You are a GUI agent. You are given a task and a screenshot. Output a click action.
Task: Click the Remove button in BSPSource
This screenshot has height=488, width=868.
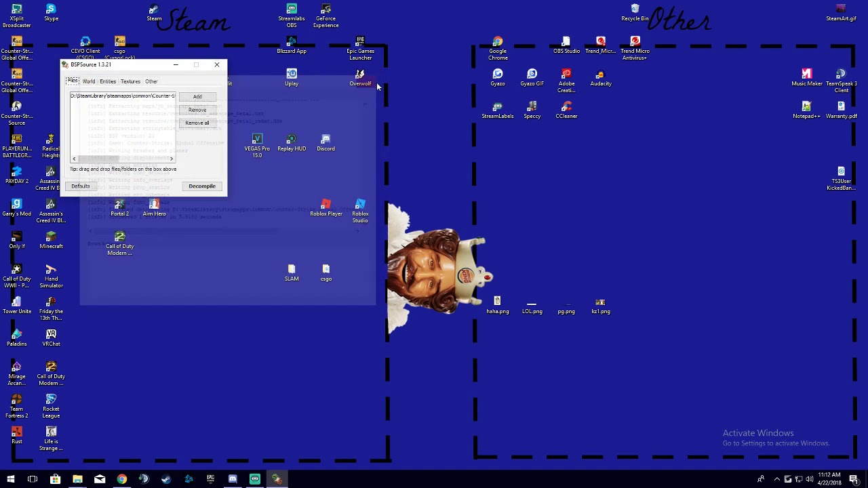click(x=197, y=110)
